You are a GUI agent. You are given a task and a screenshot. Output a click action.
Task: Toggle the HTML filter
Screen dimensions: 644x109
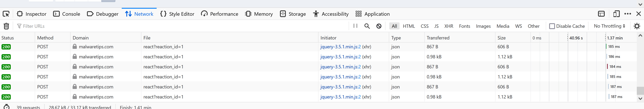(409, 26)
